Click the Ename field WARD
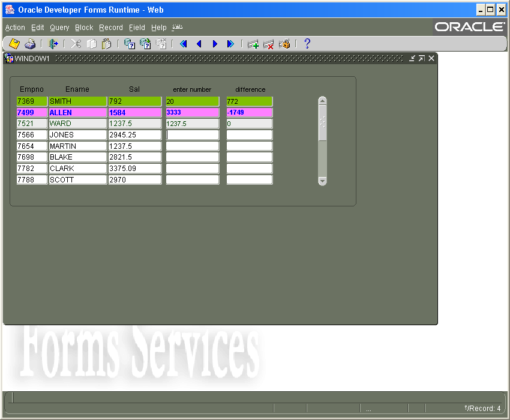Screen dimensions: 510x420 78,124
